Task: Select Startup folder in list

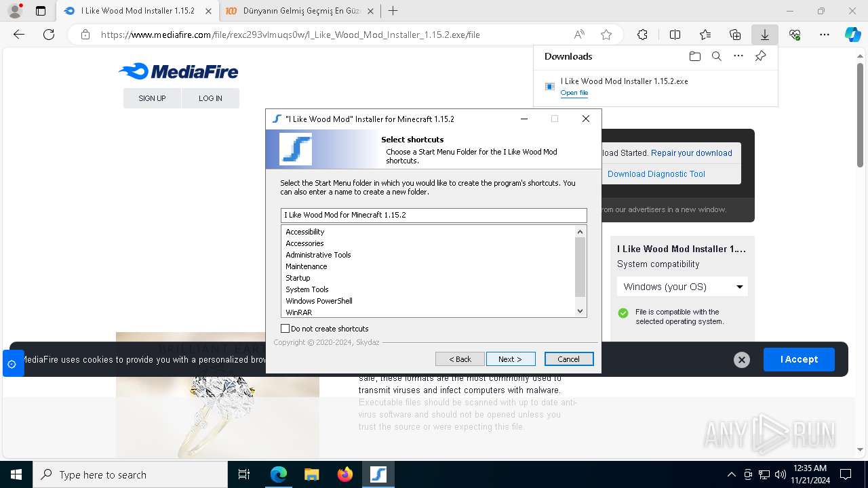Action: (298, 278)
